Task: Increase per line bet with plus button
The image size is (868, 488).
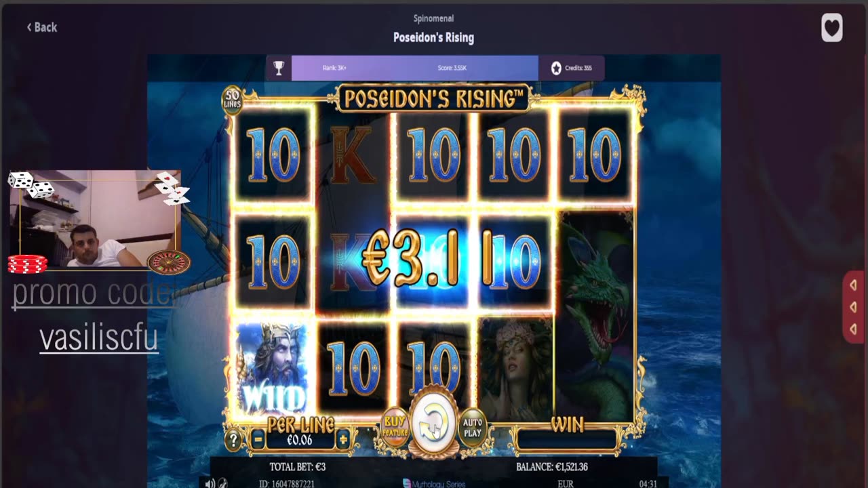Action: coord(343,440)
